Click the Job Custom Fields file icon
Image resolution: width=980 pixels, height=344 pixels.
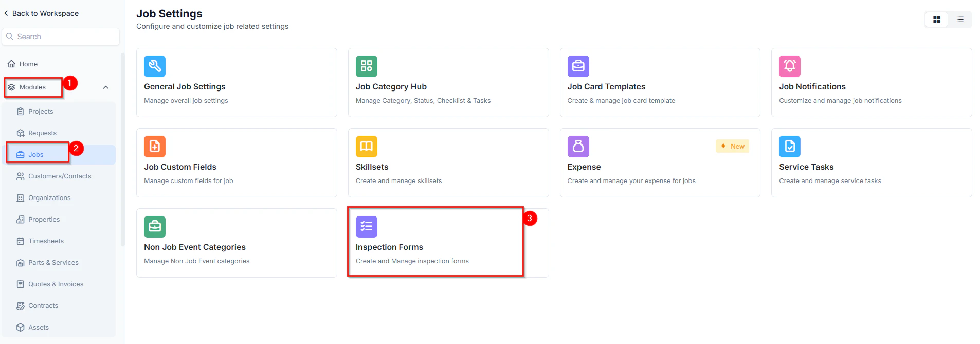[x=155, y=147]
